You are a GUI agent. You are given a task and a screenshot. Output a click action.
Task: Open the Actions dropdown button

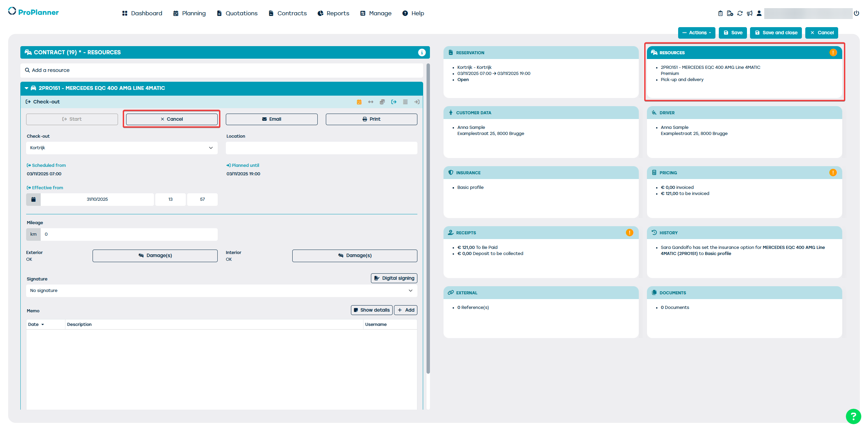696,33
